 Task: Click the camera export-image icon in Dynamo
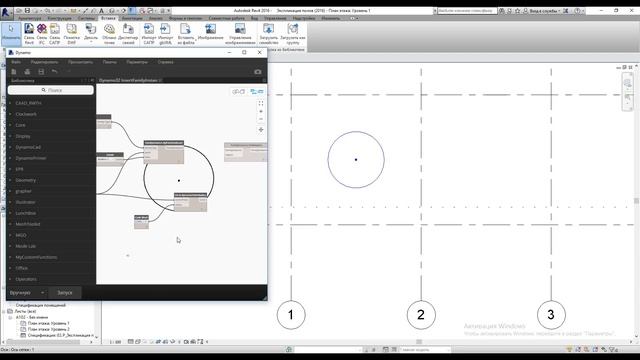(x=258, y=72)
